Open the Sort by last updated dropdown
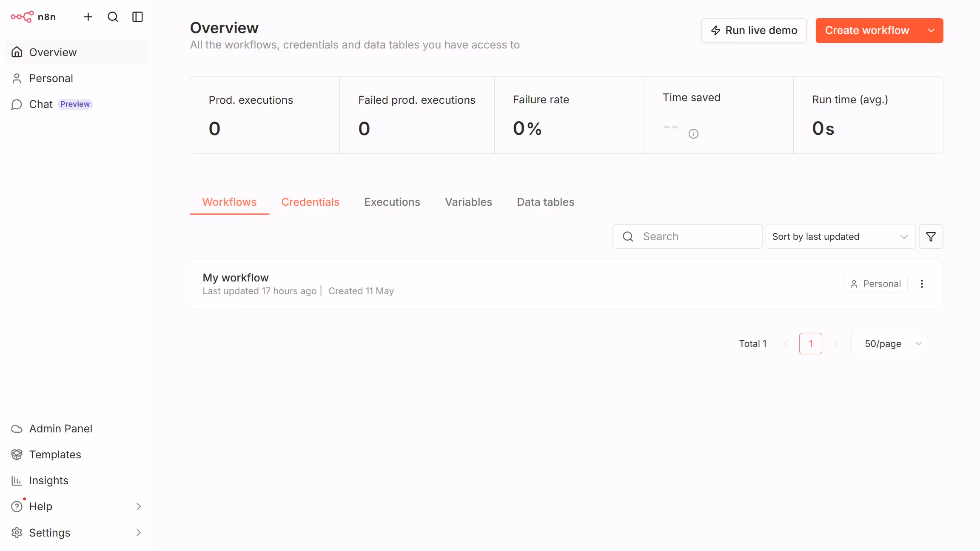The width and height of the screenshot is (980, 551). point(840,236)
